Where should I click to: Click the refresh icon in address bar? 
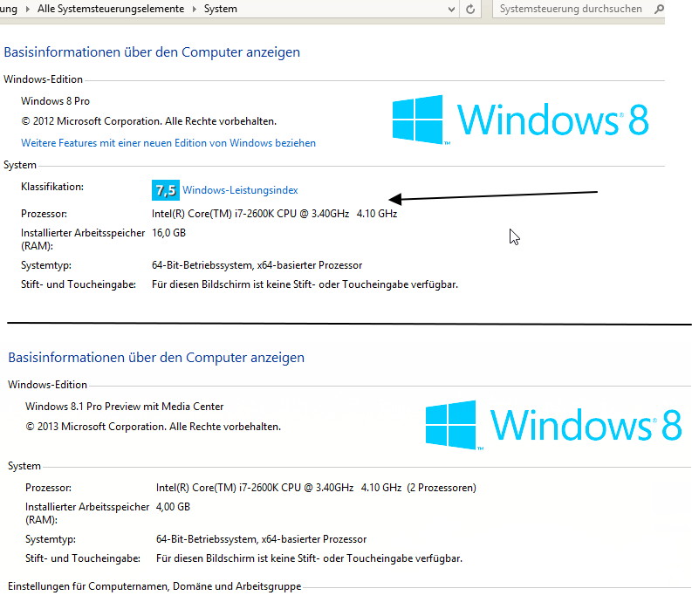(x=470, y=9)
